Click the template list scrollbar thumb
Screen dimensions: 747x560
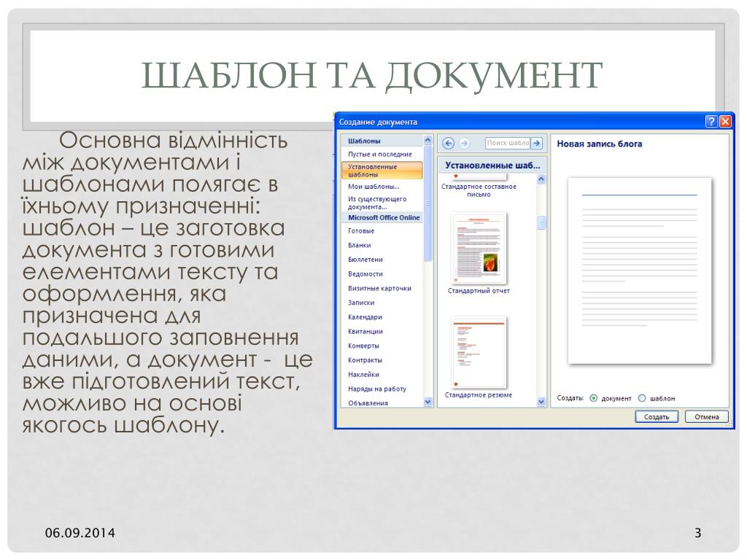point(541,223)
